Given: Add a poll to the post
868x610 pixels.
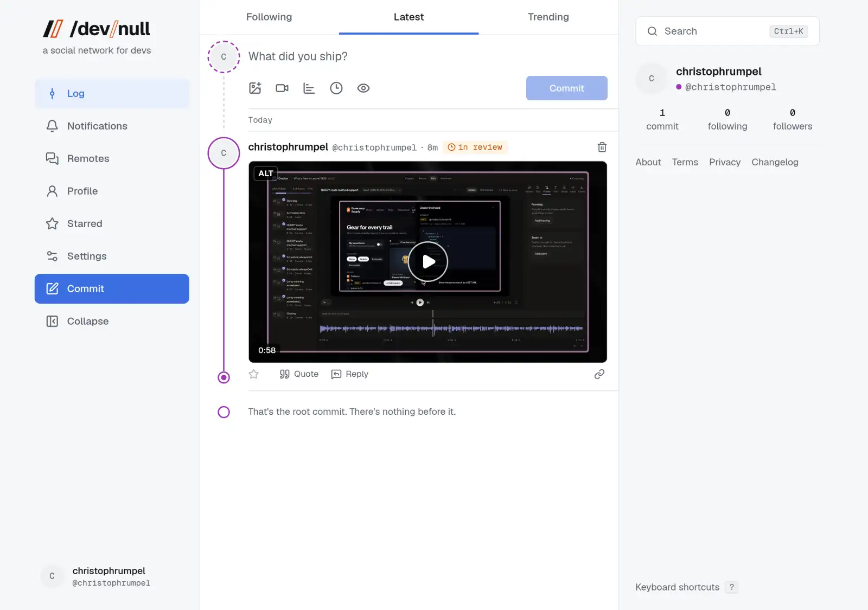Looking at the screenshot, I should coord(309,88).
